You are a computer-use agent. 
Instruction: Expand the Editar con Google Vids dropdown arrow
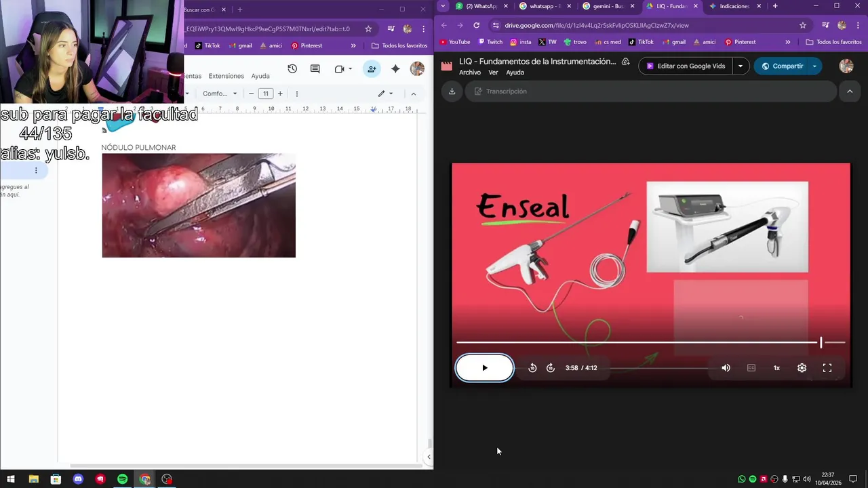pyautogui.click(x=741, y=66)
